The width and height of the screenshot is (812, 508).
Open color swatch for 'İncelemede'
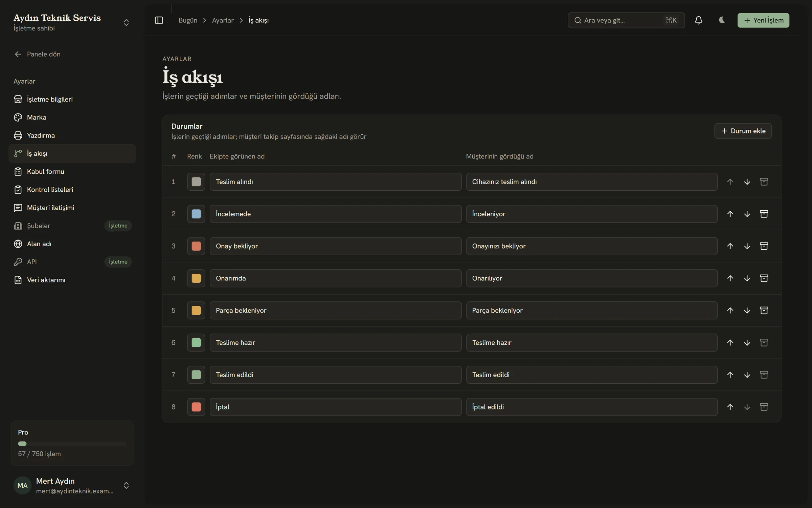(196, 214)
